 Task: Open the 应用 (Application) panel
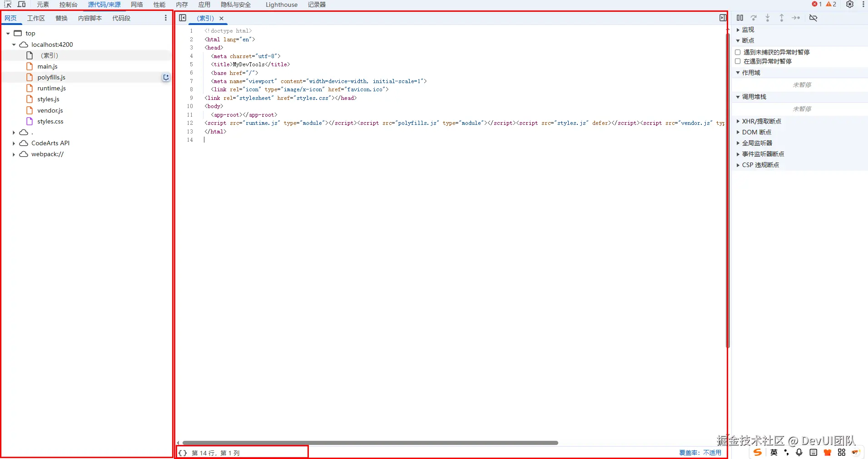coord(204,5)
